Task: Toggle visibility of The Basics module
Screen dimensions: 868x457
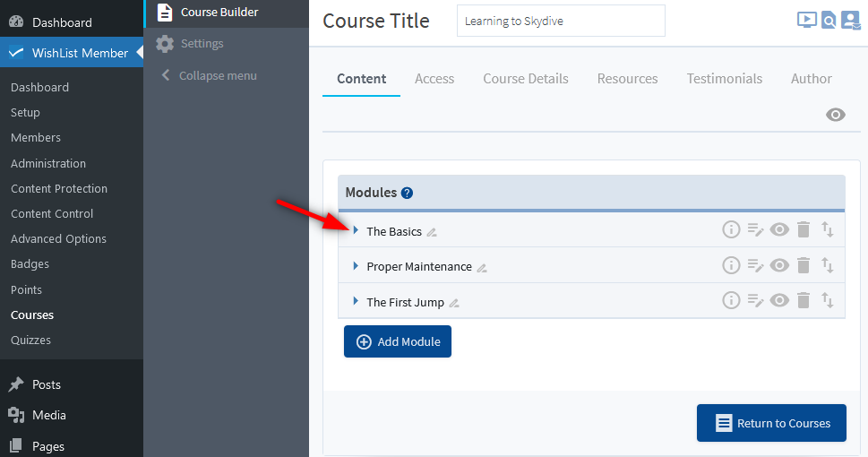Action: click(779, 230)
